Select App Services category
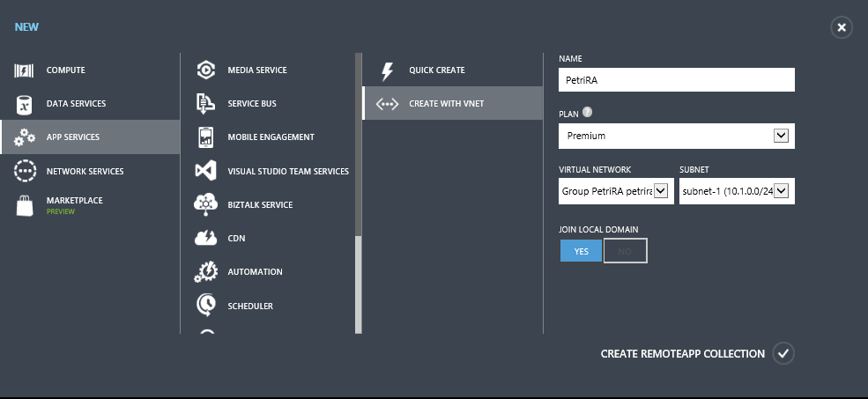Viewport: 868px width, 399px height. click(x=90, y=137)
